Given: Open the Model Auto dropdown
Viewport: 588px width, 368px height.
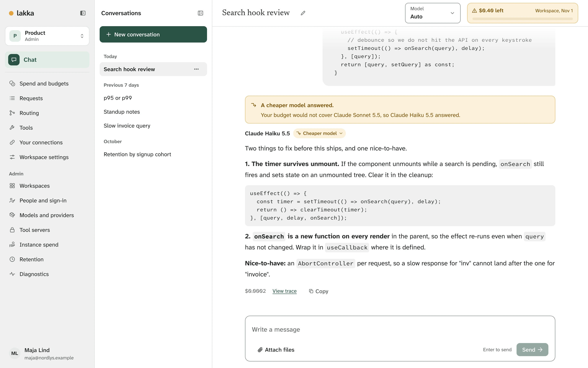Looking at the screenshot, I should (432, 13).
